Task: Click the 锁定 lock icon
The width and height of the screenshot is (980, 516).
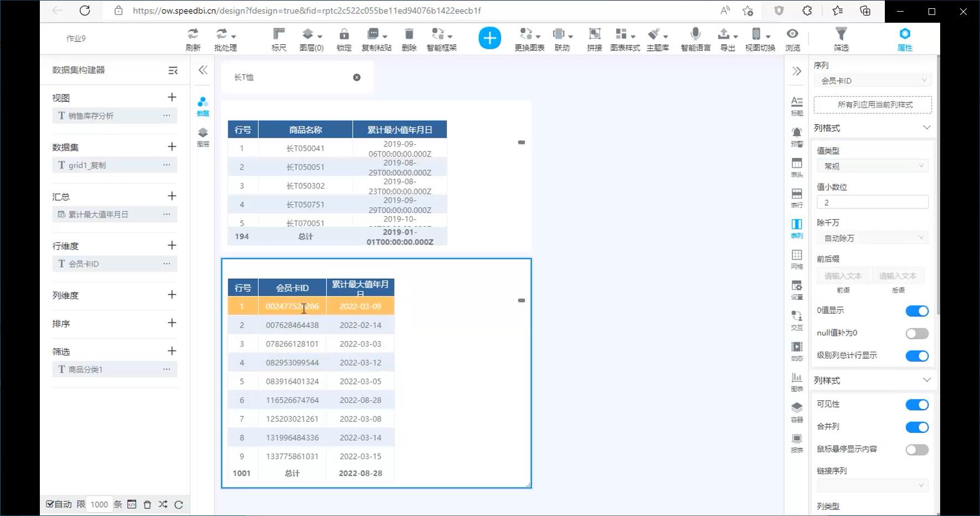Action: (x=344, y=39)
